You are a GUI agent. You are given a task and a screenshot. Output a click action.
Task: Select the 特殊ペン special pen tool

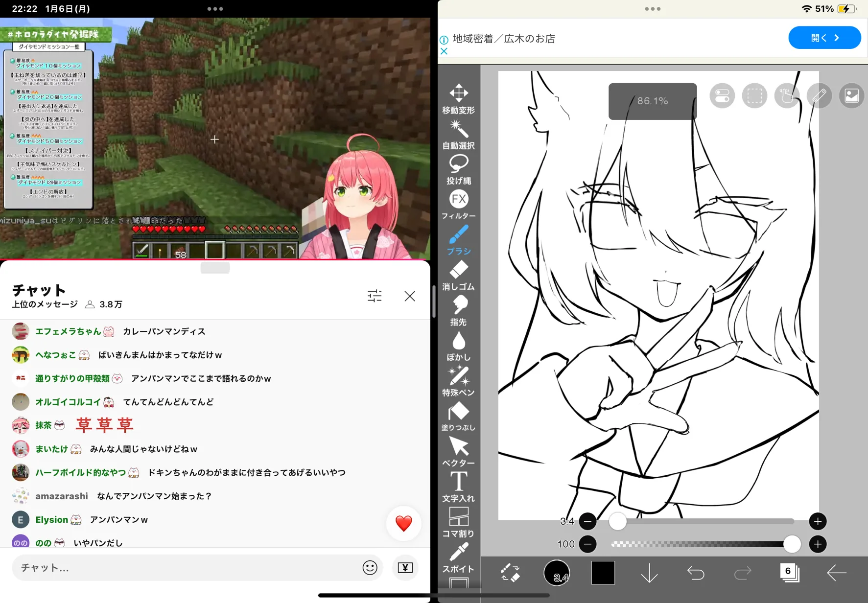pyautogui.click(x=458, y=381)
